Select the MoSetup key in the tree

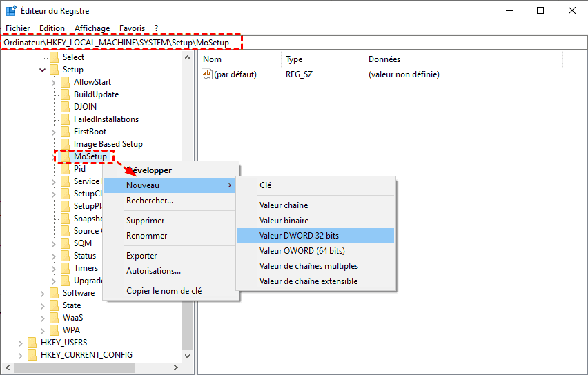pos(90,156)
